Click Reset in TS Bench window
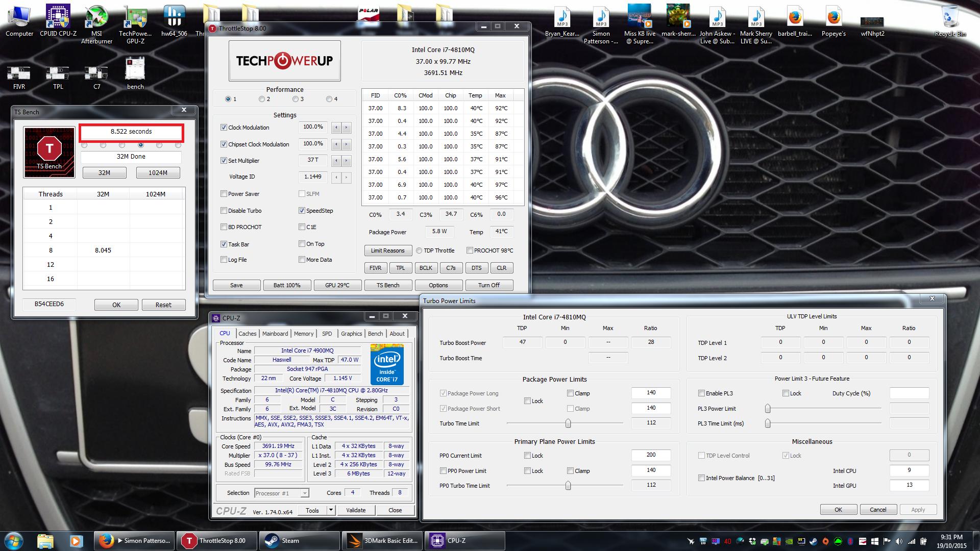Screen dimensions: 980x551 (163, 305)
